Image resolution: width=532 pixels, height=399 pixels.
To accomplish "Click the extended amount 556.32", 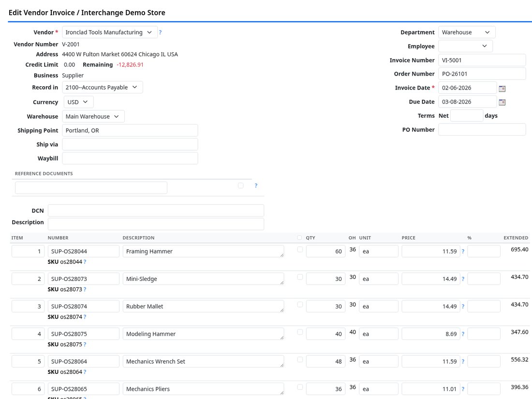I will point(519,359).
